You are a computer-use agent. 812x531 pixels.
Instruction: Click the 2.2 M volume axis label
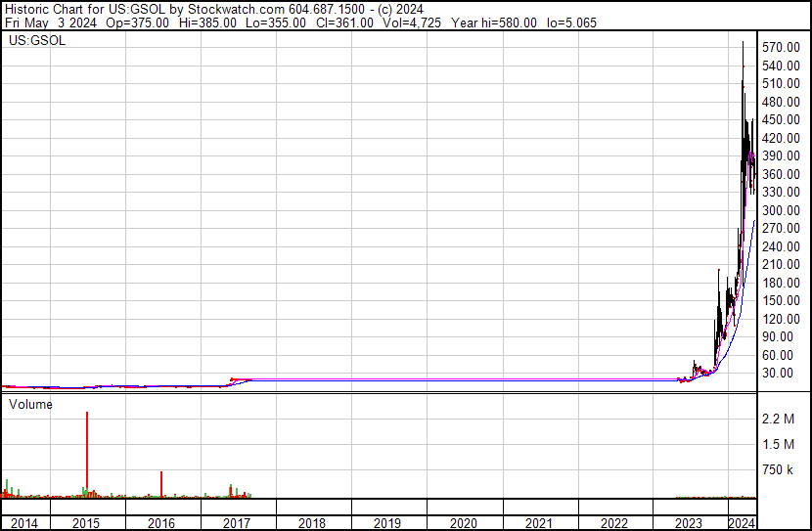pyautogui.click(x=778, y=419)
